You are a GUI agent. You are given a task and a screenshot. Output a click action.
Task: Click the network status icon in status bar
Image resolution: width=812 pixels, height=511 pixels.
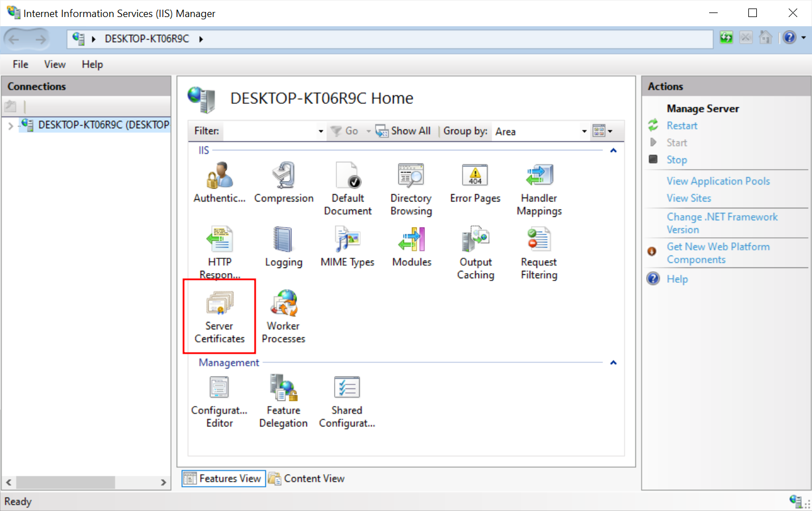(x=796, y=501)
